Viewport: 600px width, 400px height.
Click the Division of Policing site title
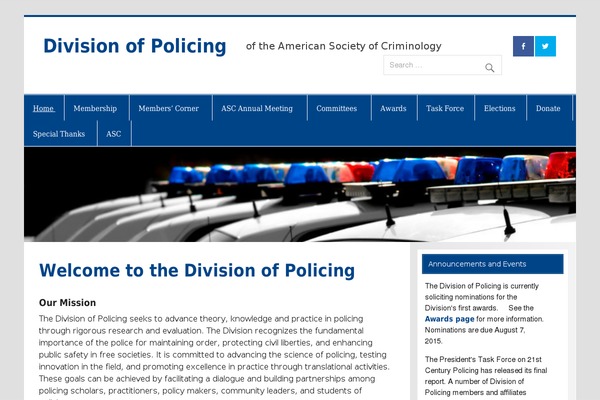tap(134, 46)
